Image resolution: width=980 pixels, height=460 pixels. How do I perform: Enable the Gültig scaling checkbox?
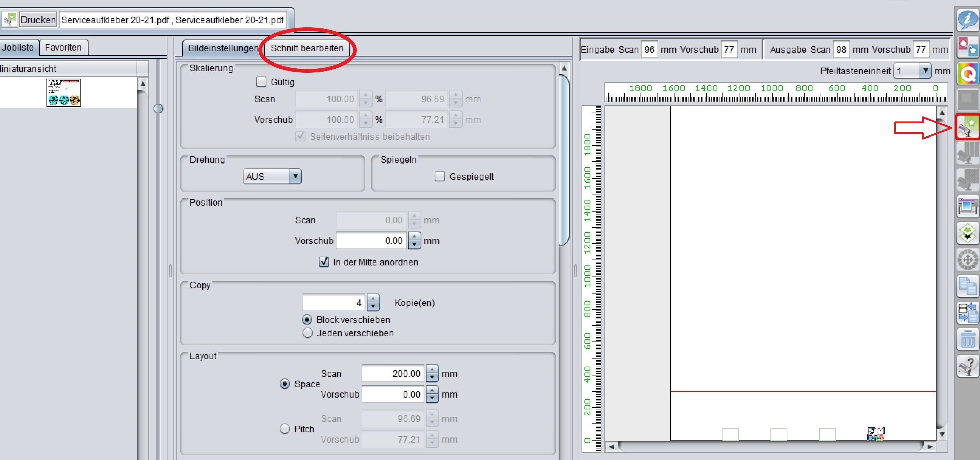[261, 82]
